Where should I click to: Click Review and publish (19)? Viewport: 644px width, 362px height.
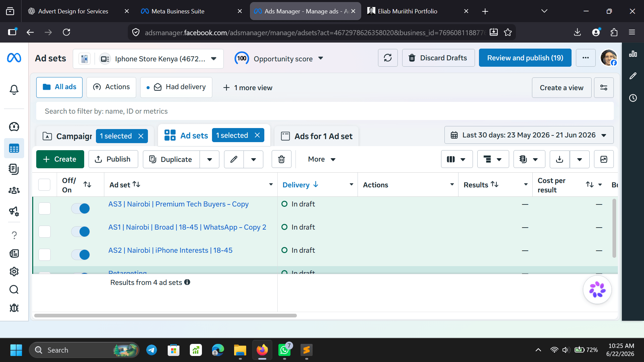click(x=525, y=58)
